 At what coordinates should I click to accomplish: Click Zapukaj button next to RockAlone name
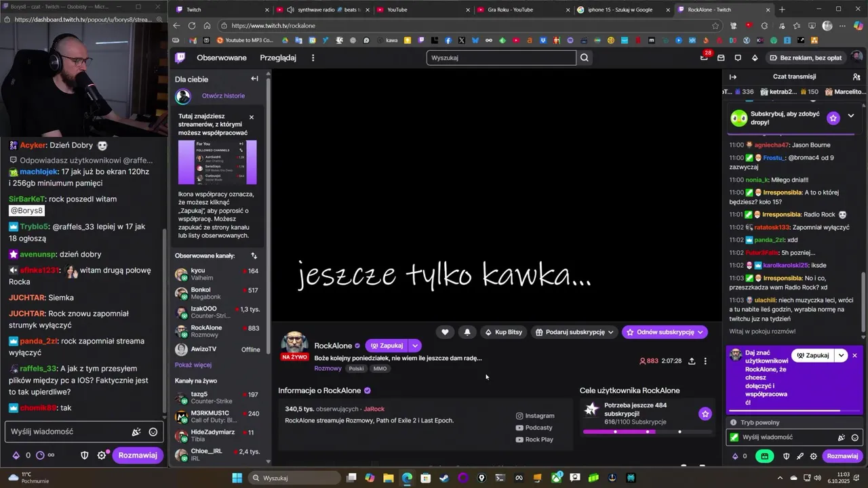point(387,346)
